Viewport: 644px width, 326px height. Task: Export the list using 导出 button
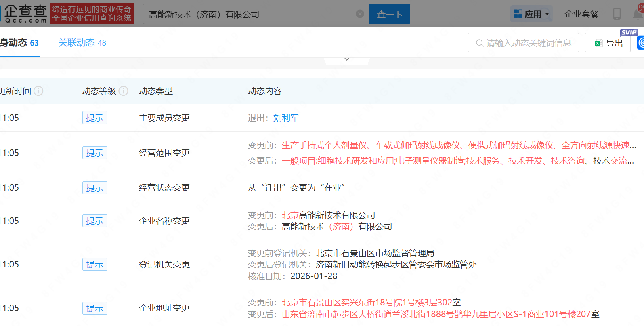[x=608, y=43]
